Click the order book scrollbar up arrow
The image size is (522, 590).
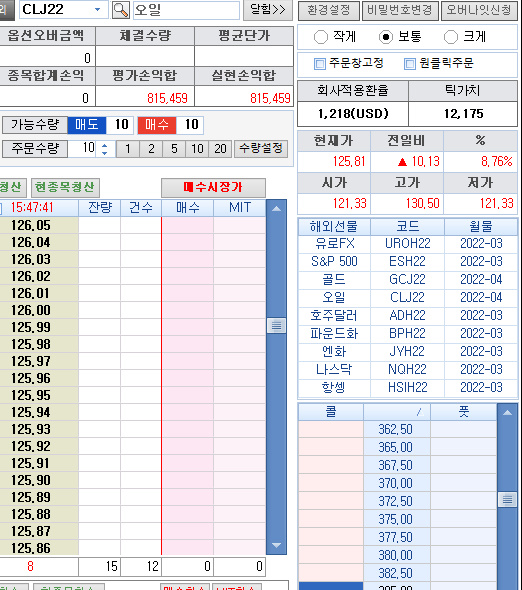(x=276, y=208)
